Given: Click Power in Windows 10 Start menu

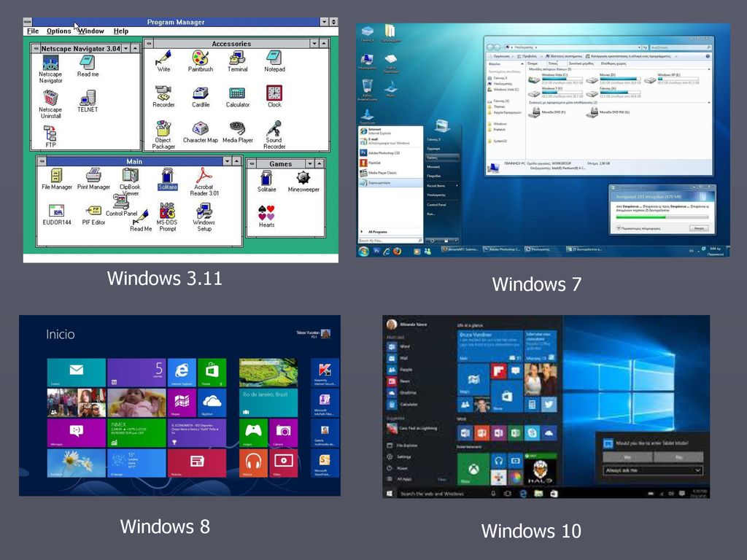Looking at the screenshot, I should click(x=397, y=468).
